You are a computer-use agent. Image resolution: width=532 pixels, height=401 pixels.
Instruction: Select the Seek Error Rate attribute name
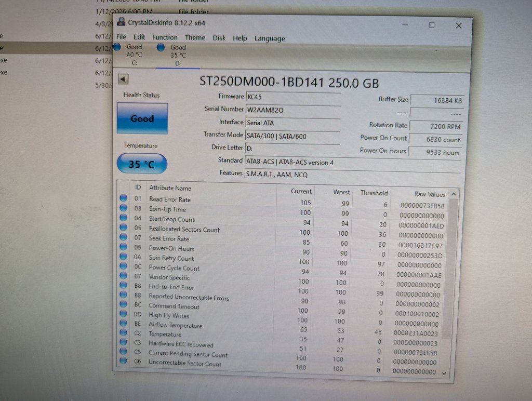(169, 238)
